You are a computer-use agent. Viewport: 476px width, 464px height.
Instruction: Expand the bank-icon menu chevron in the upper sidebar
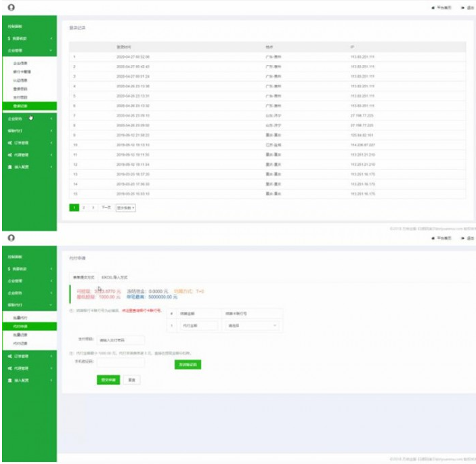(51, 167)
